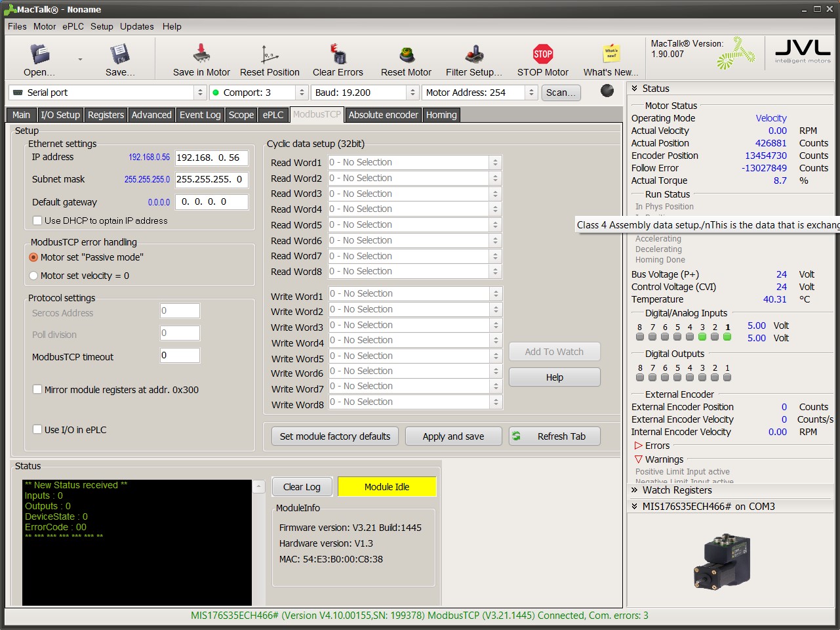Collapse the MIS176S35ECH466# on COM3 panel
The width and height of the screenshot is (840, 630).
pos(635,507)
